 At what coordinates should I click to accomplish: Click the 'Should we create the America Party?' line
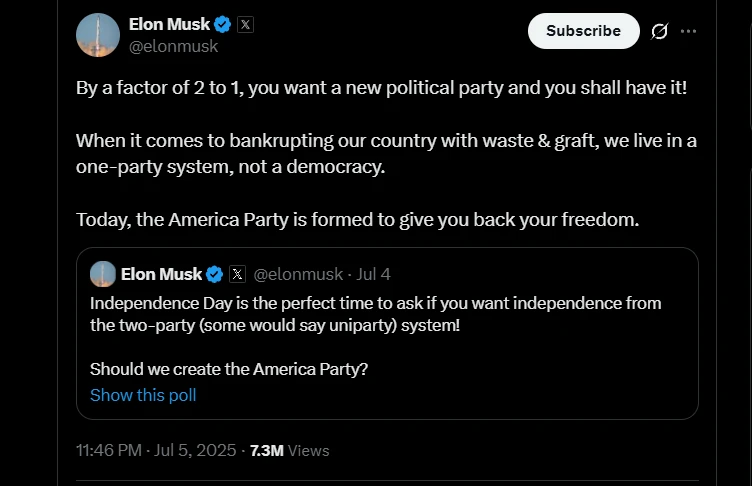click(x=229, y=369)
